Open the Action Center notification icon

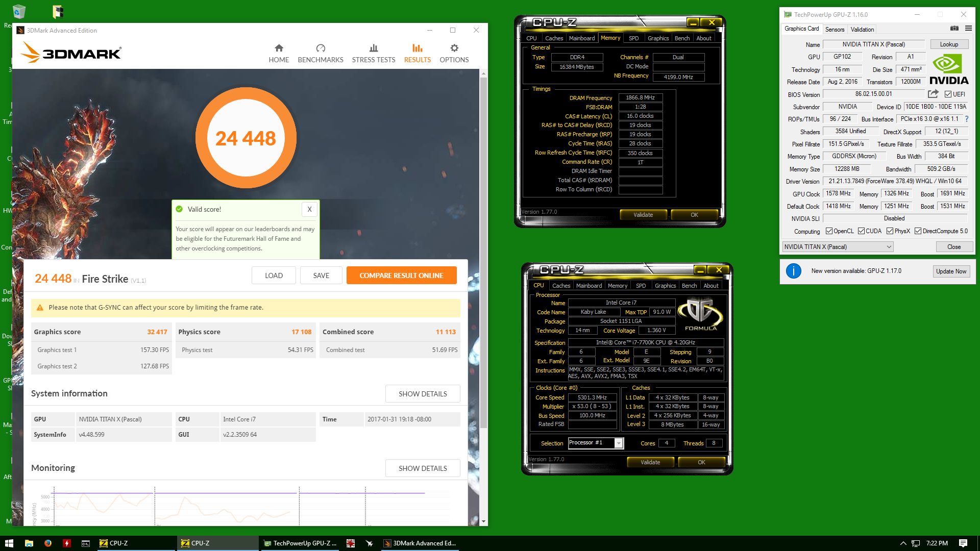963,543
